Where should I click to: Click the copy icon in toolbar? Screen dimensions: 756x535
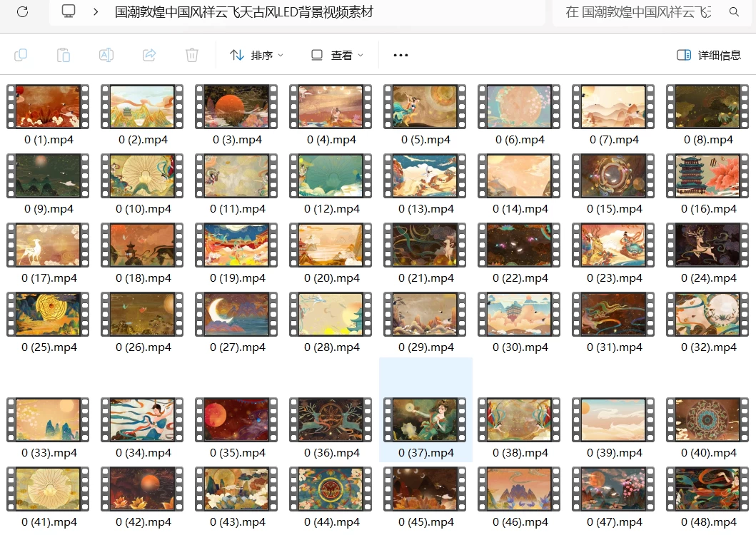(21, 55)
